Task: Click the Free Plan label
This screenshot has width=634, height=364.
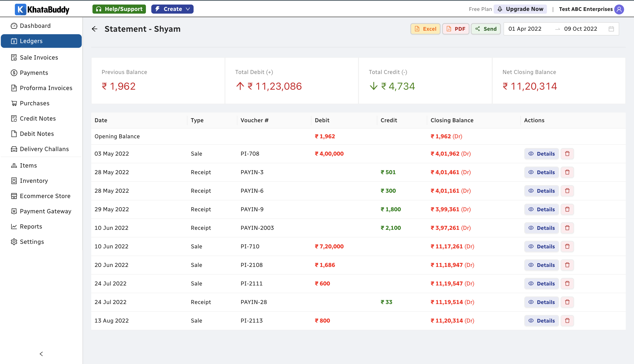Action: pos(480,9)
